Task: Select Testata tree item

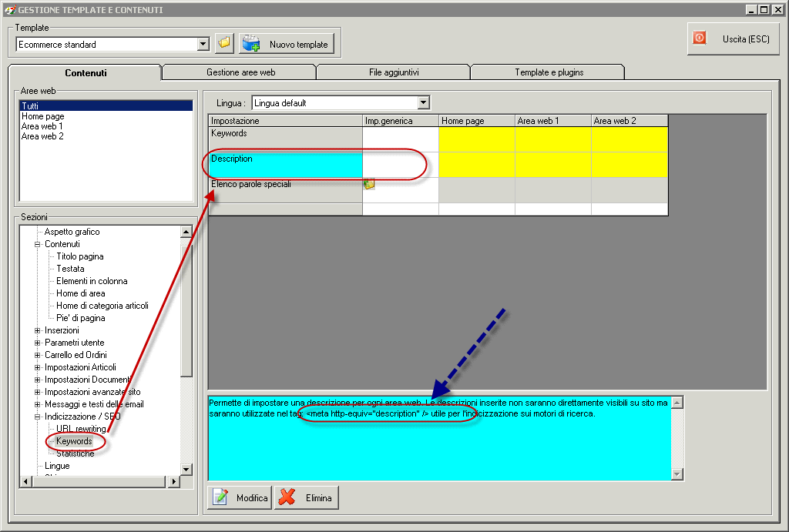Action: pos(70,269)
